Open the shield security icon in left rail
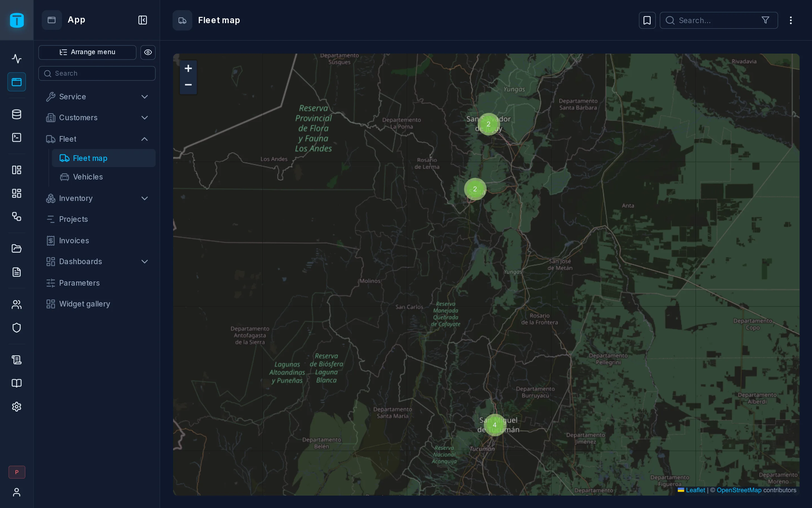 coord(16,328)
